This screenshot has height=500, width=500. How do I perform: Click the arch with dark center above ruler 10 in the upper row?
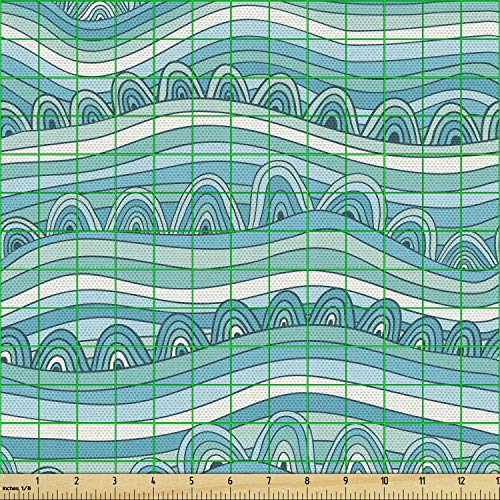pyautogui.click(x=393, y=122)
